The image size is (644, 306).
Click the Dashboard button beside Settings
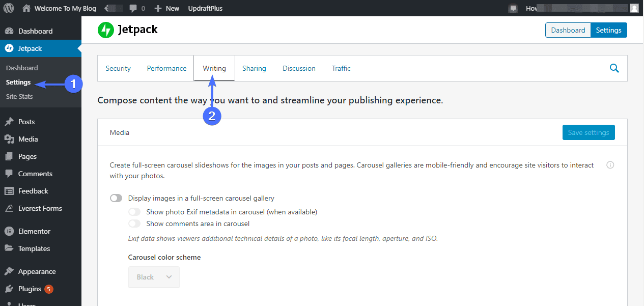point(568,30)
